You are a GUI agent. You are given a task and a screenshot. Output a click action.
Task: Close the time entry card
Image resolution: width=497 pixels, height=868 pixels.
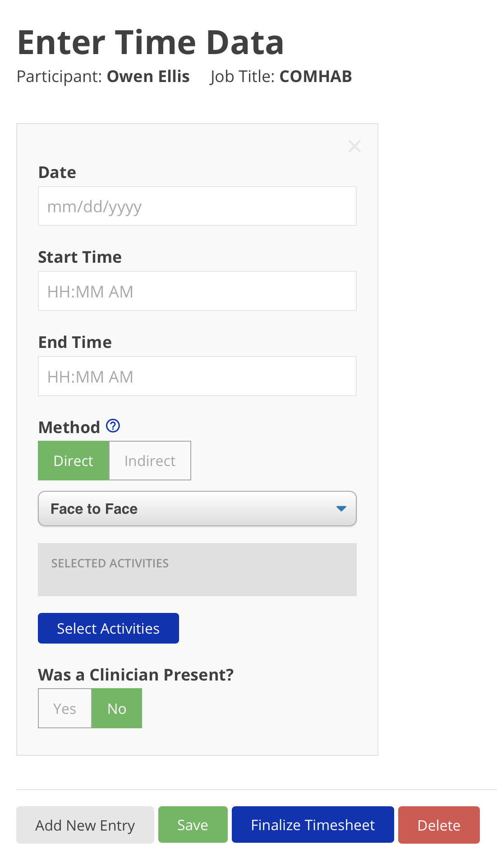(354, 146)
